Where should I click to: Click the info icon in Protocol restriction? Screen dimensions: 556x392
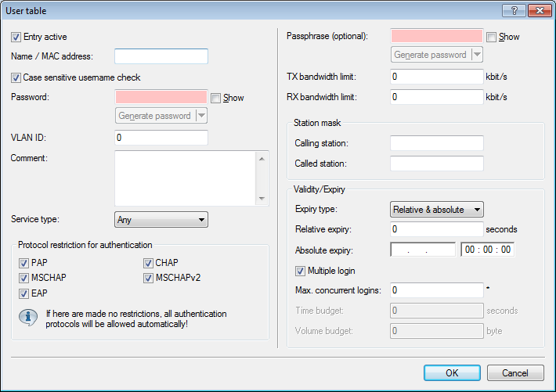click(x=28, y=318)
